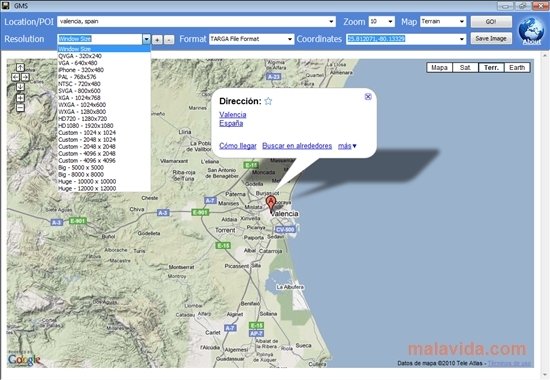This screenshot has width=550, height=380.
Task: Pan the map left with the arrow
Action: 15,77
